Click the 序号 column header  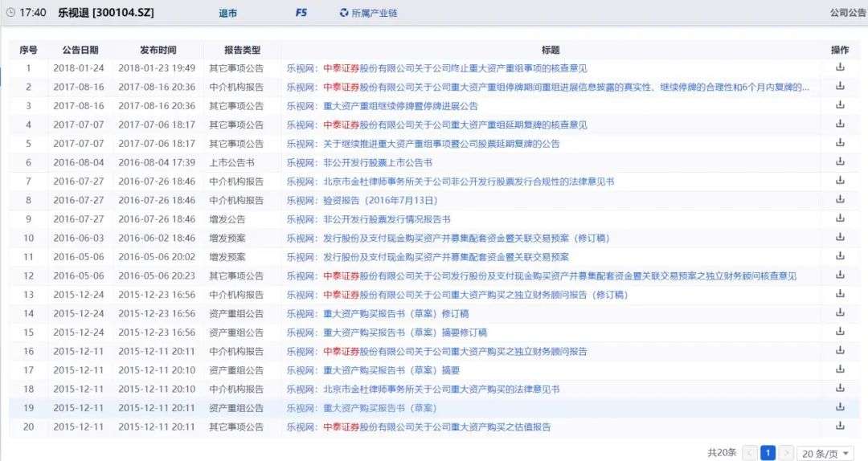28,50
